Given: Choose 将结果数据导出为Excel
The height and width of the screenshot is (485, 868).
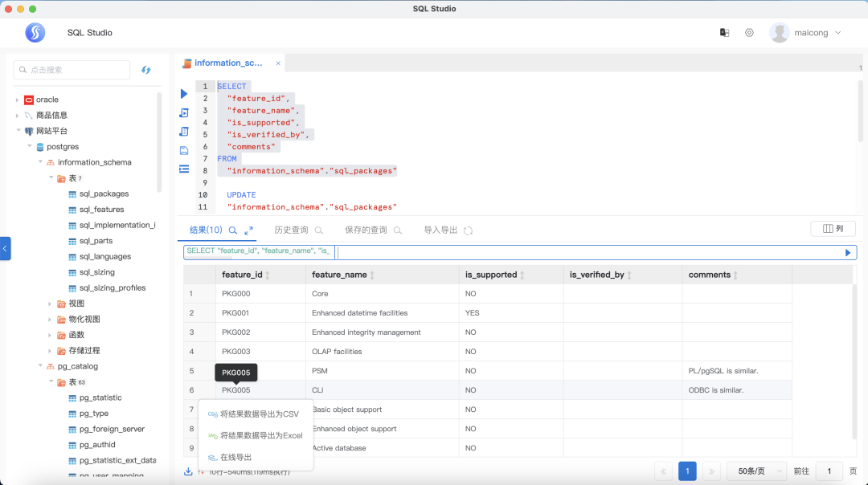Looking at the screenshot, I should pyautogui.click(x=256, y=436).
